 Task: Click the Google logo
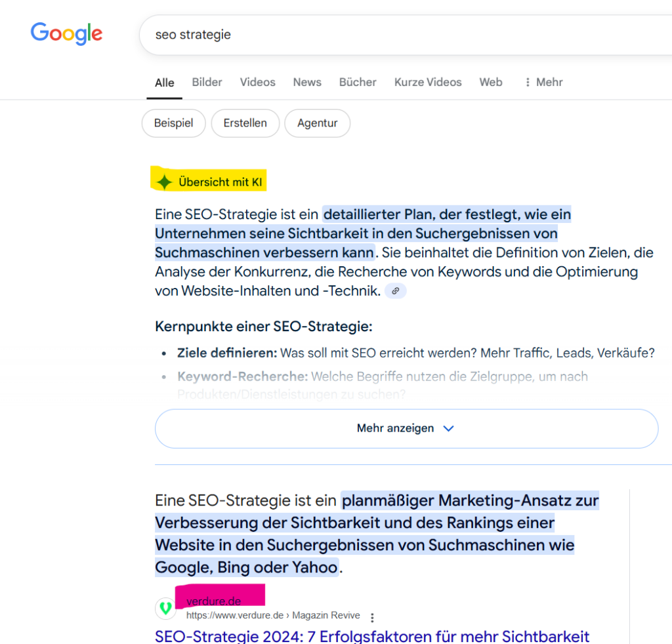click(66, 33)
